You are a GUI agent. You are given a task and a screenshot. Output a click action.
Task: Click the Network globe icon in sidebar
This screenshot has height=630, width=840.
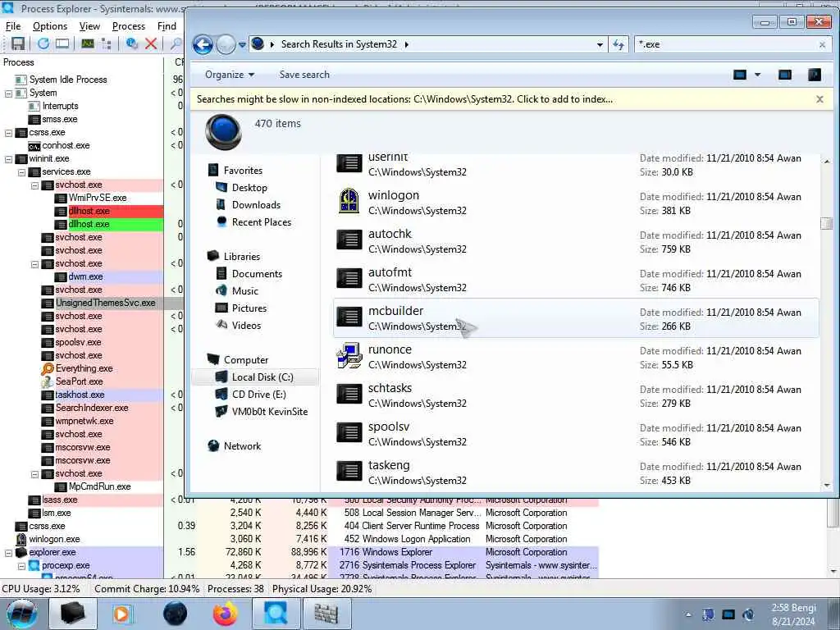coord(214,445)
